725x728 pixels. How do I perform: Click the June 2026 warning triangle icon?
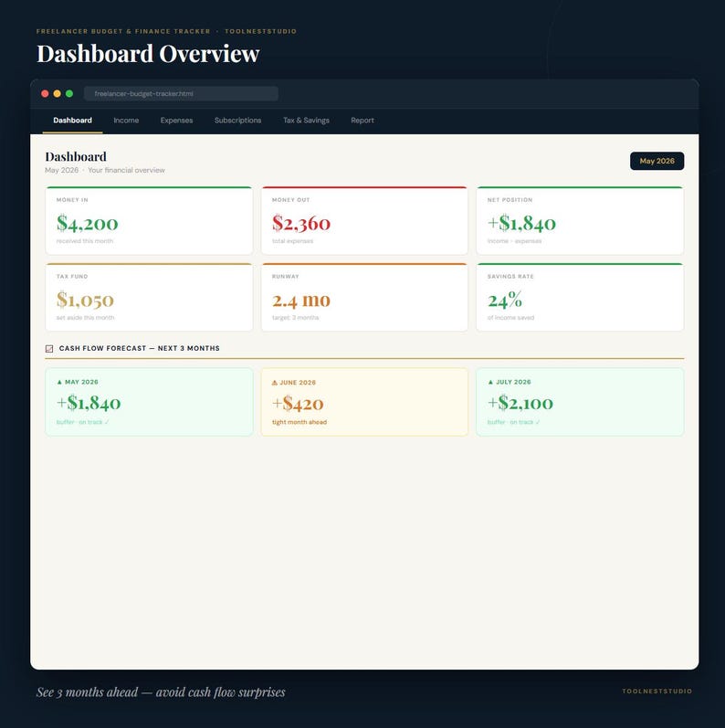pyautogui.click(x=274, y=383)
